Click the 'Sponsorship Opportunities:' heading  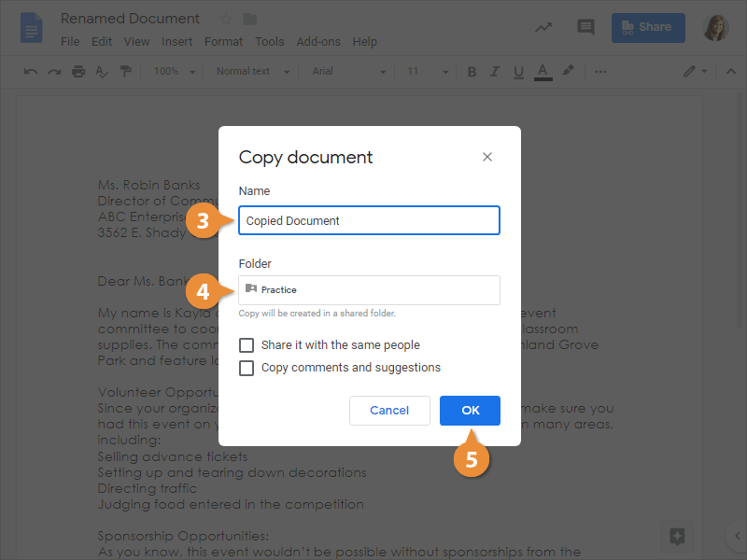pos(183,536)
